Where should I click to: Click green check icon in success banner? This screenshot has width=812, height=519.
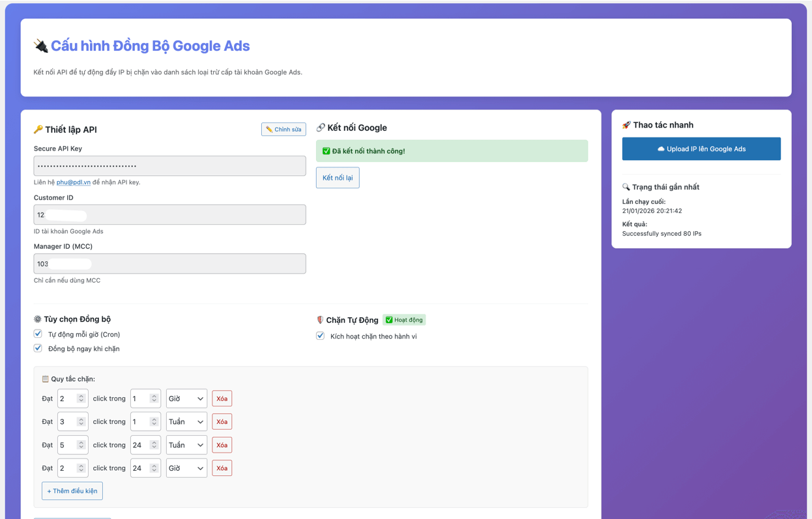[x=326, y=151]
